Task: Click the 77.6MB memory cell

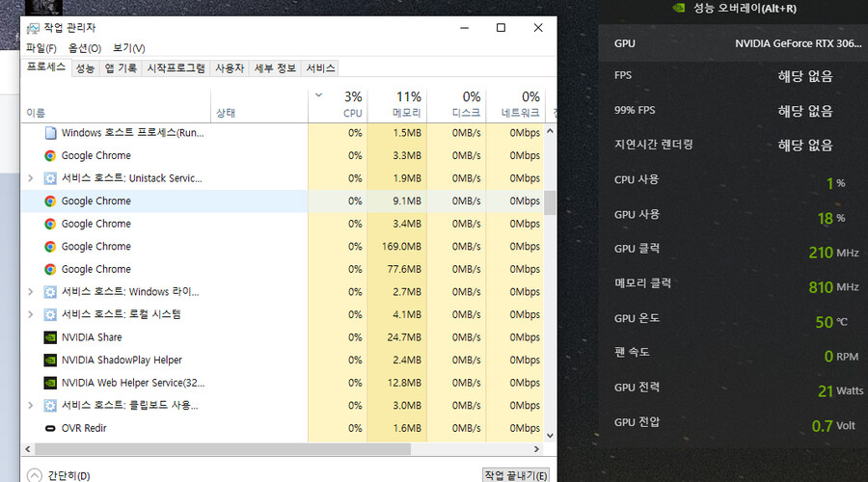Action: click(x=397, y=269)
